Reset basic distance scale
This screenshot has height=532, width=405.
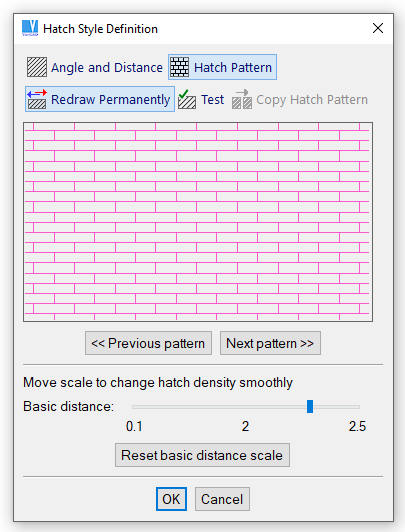pos(202,455)
